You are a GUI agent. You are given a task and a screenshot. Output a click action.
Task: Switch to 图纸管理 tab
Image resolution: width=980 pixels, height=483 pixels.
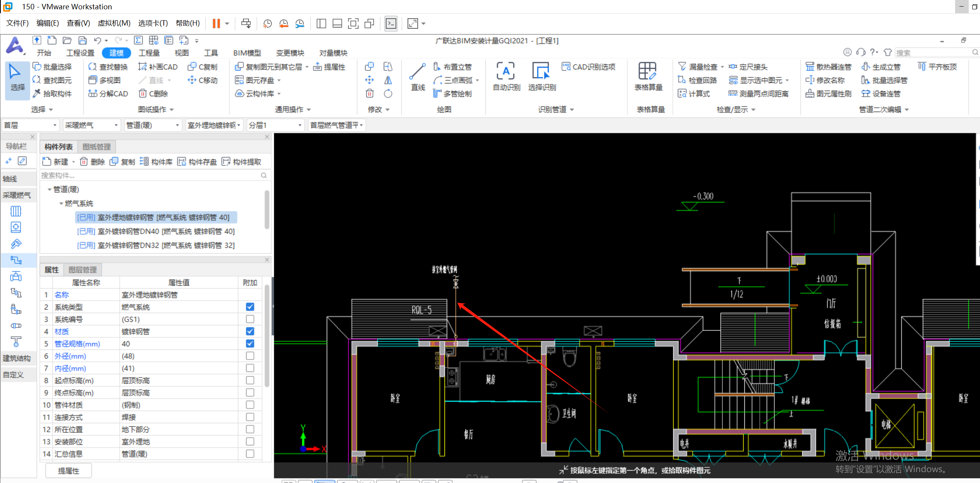point(97,147)
